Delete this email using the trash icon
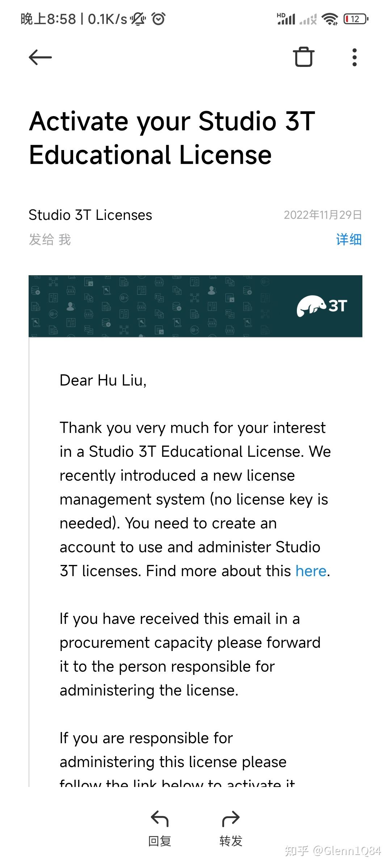 [x=303, y=57]
